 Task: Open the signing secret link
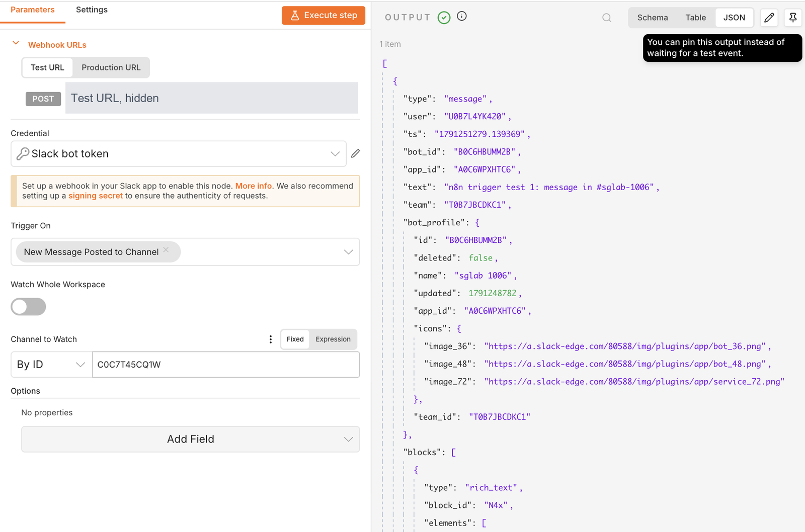pos(96,196)
